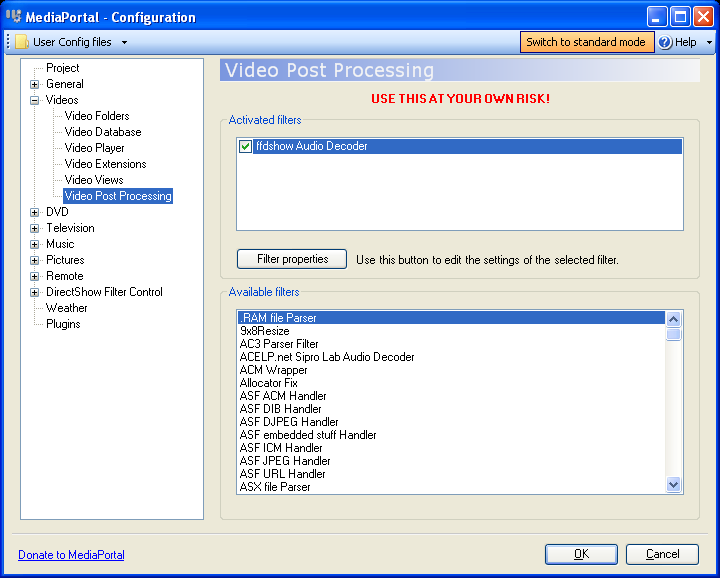Expand the Television tree node
This screenshot has height=578, width=720.
[x=34, y=228]
